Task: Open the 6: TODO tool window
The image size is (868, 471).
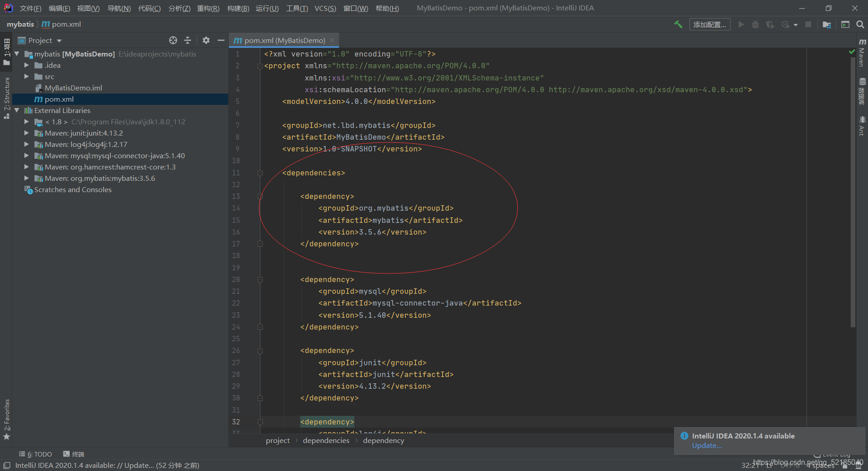Action: click(35, 454)
